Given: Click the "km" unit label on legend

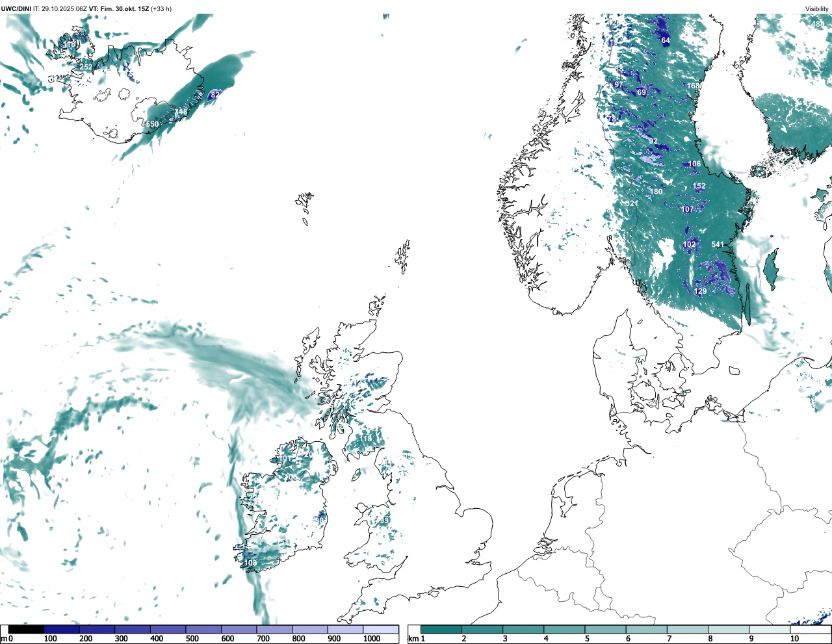Looking at the screenshot, I should click(x=412, y=639).
